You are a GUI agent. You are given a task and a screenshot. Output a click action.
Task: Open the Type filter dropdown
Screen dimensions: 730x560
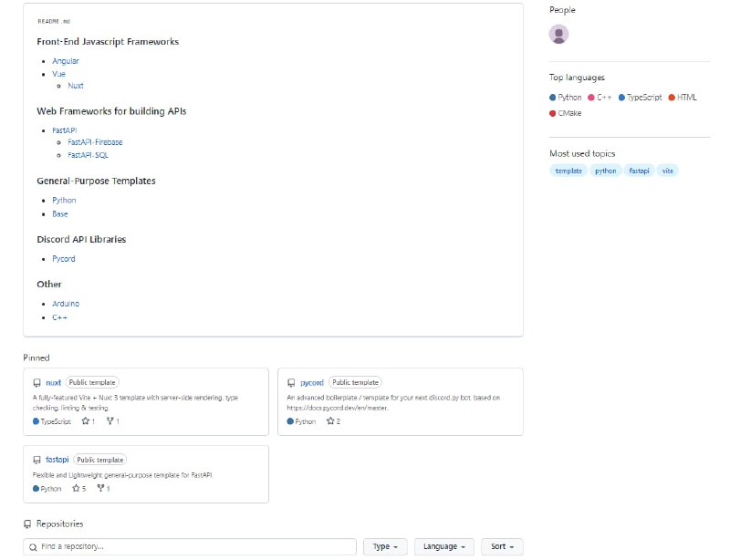[x=385, y=546]
